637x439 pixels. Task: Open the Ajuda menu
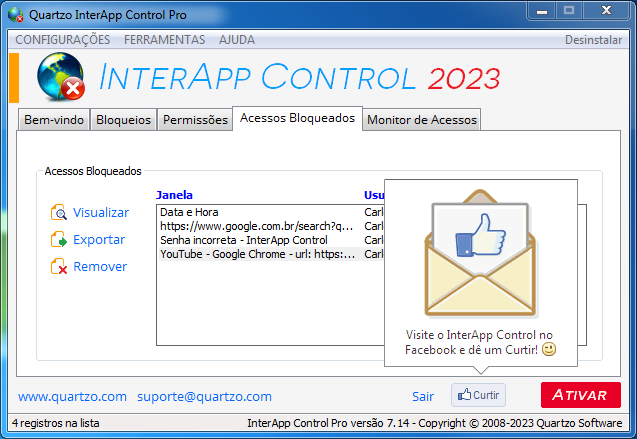[236, 40]
